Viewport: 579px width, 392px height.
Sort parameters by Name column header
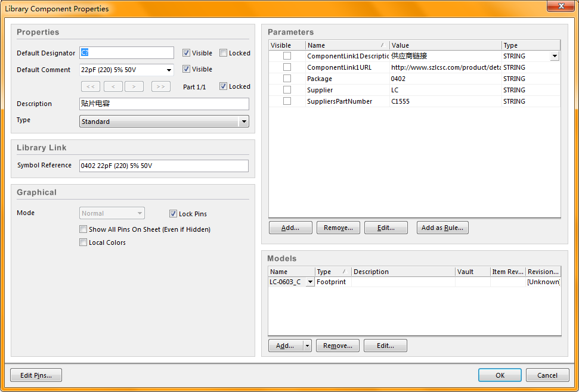point(347,45)
